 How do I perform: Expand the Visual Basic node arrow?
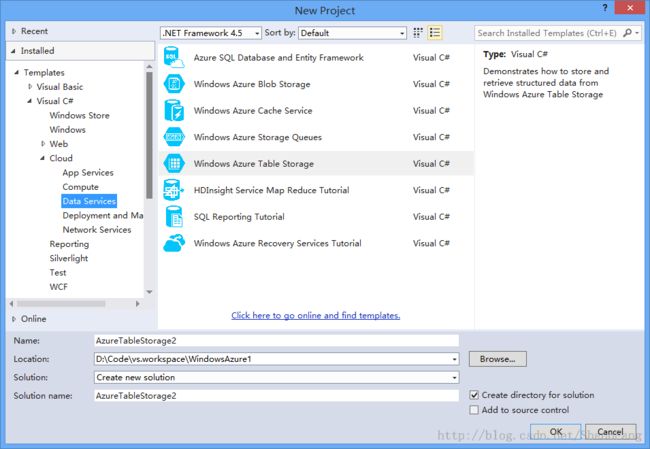[x=30, y=87]
